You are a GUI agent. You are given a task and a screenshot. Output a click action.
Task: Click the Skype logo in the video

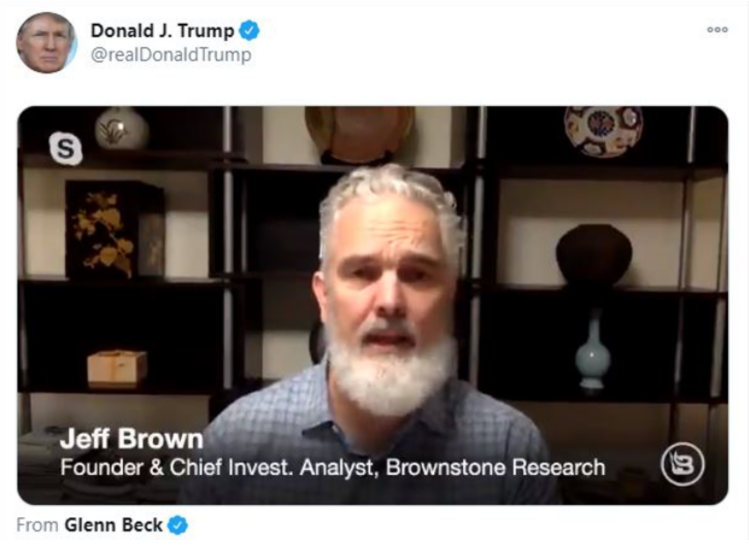tap(65, 149)
